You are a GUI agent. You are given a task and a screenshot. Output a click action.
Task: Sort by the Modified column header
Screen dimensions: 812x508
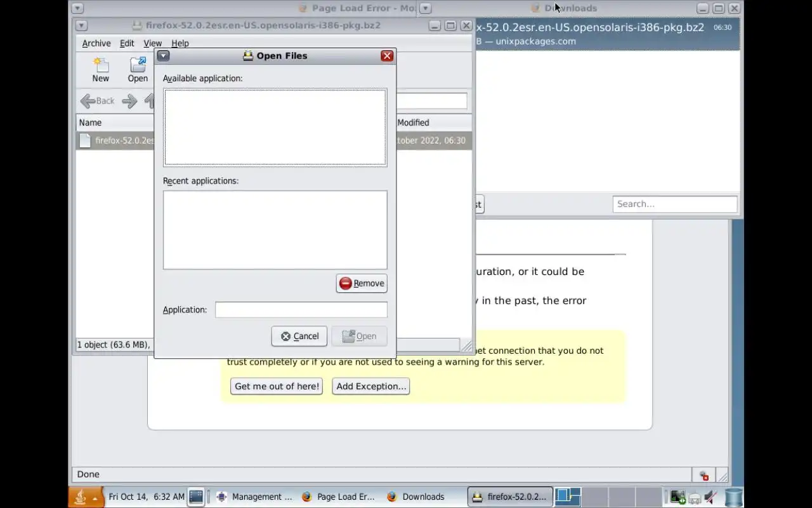(433, 123)
